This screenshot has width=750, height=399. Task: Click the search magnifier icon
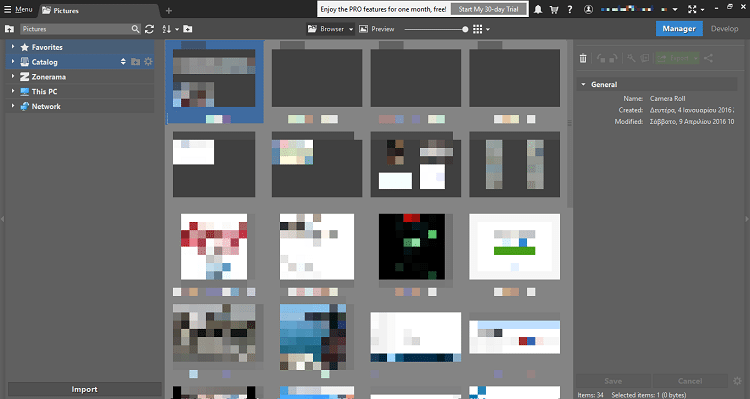click(135, 29)
